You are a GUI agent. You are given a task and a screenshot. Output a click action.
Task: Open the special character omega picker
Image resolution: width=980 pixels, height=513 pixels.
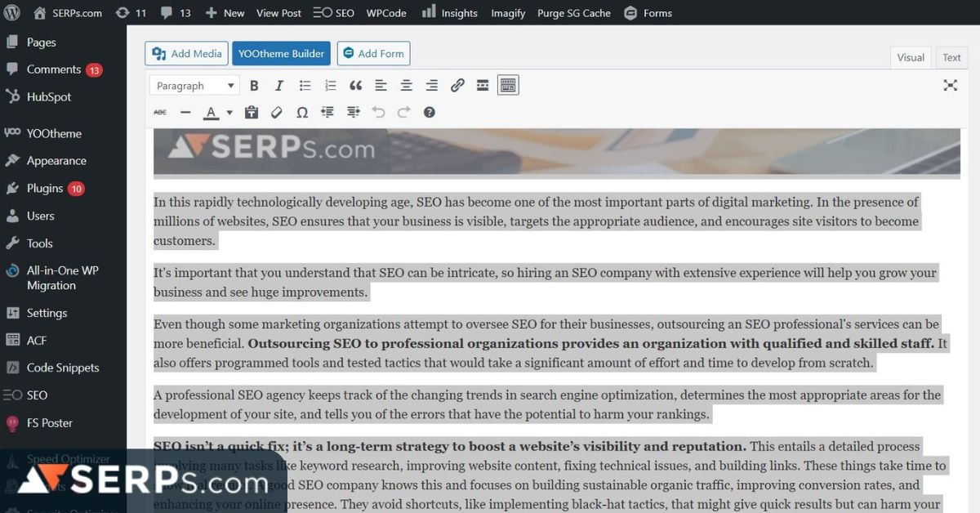(x=302, y=112)
